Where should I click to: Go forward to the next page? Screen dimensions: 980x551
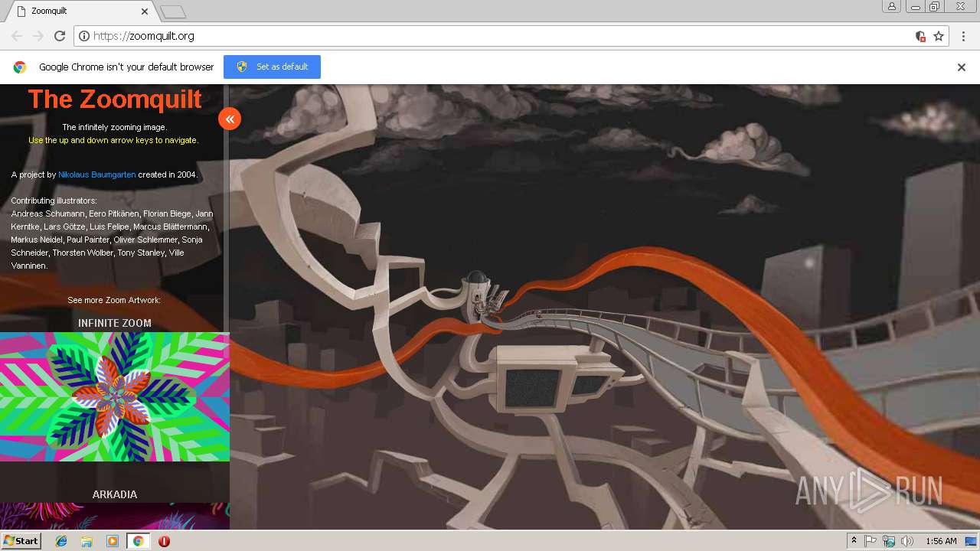point(38,36)
